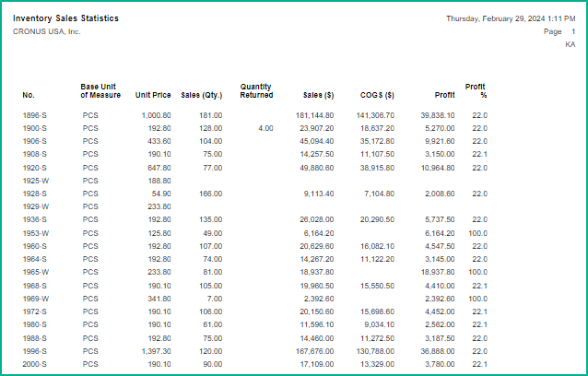Click the Sales ($) column header
588x376 pixels.
point(318,95)
